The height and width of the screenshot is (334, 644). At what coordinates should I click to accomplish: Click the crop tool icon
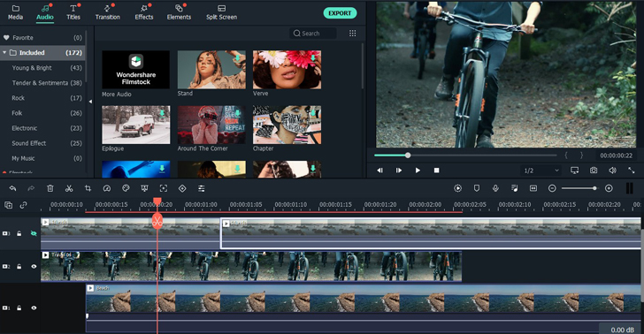[88, 188]
